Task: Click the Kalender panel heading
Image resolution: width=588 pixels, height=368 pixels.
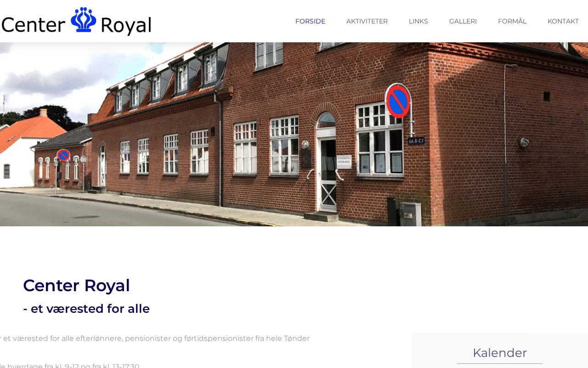Action: pyautogui.click(x=500, y=353)
